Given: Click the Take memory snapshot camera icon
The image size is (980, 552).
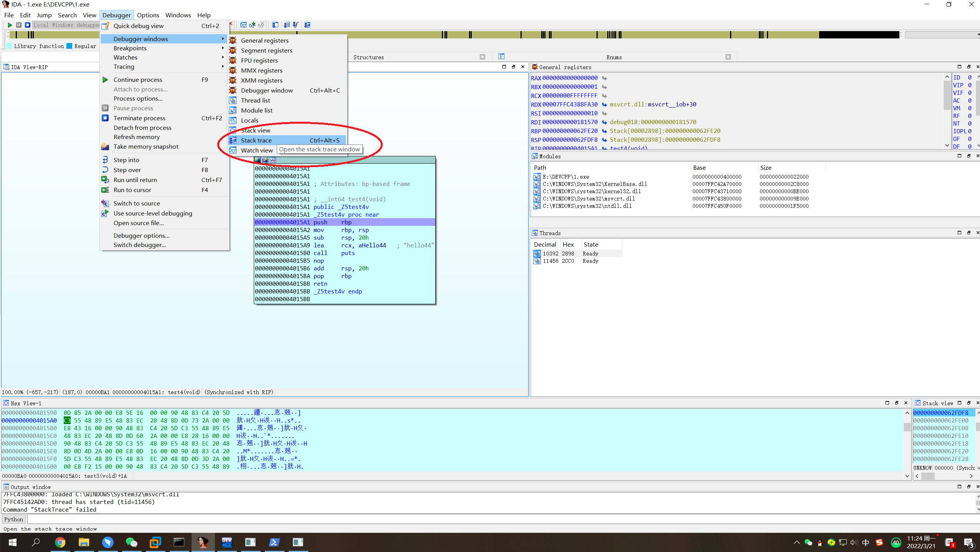Looking at the screenshot, I should coord(105,146).
